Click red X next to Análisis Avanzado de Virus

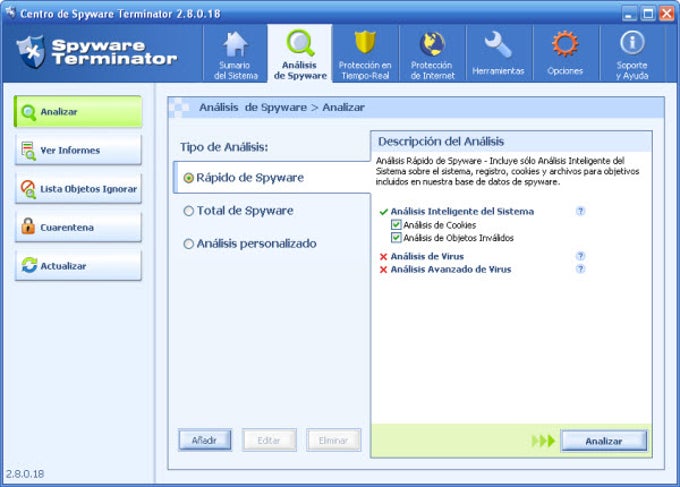(383, 270)
